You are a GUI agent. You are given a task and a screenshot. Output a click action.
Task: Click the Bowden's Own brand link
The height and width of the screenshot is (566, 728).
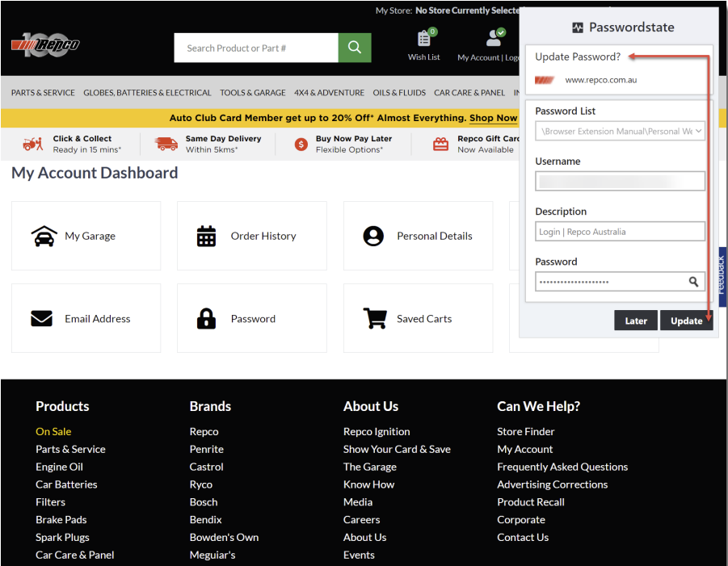click(x=224, y=537)
